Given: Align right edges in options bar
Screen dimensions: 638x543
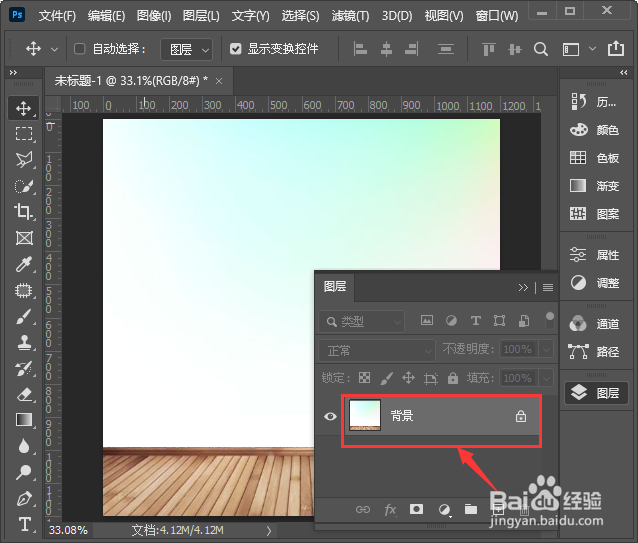Looking at the screenshot, I should 412,49.
